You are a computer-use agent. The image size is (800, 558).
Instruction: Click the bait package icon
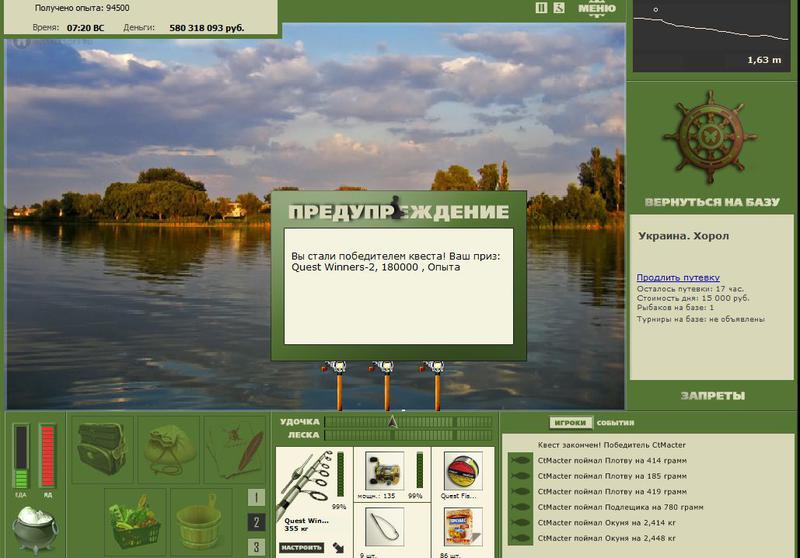click(463, 527)
